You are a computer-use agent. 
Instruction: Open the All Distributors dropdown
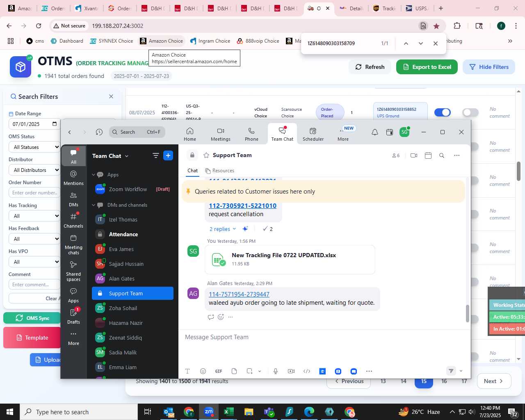34,170
